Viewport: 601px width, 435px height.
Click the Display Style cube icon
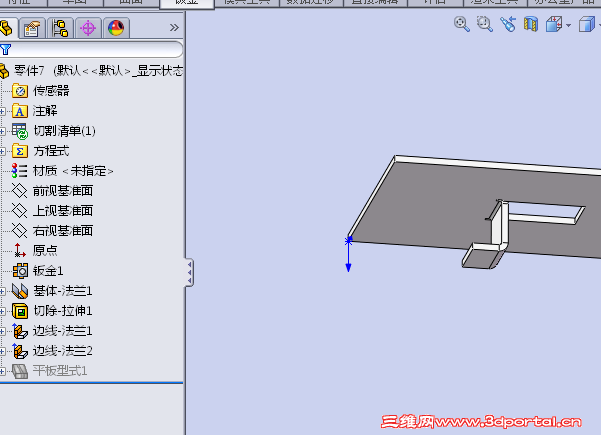586,25
